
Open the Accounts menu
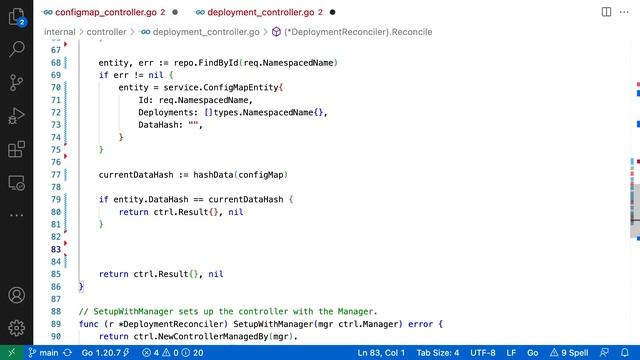(16, 295)
